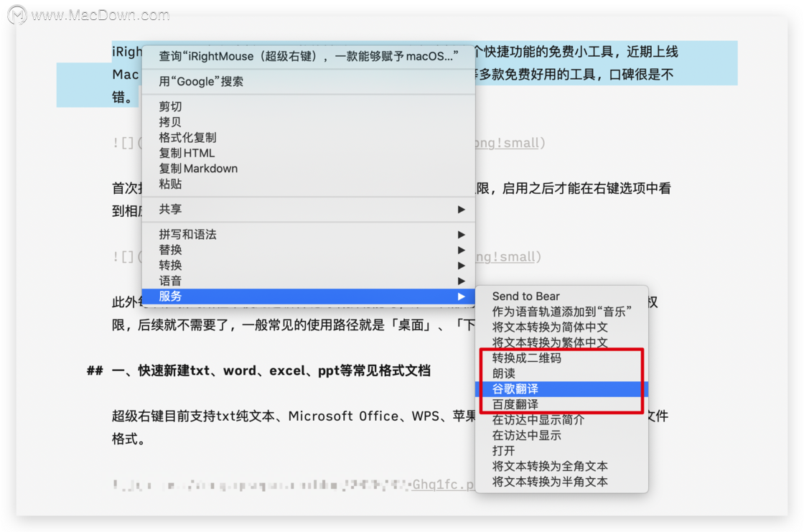The height and width of the screenshot is (532, 804).
Task: Click the selected text 多款免费好用的工具，口碑很是不错
Action: pyautogui.click(x=576, y=75)
